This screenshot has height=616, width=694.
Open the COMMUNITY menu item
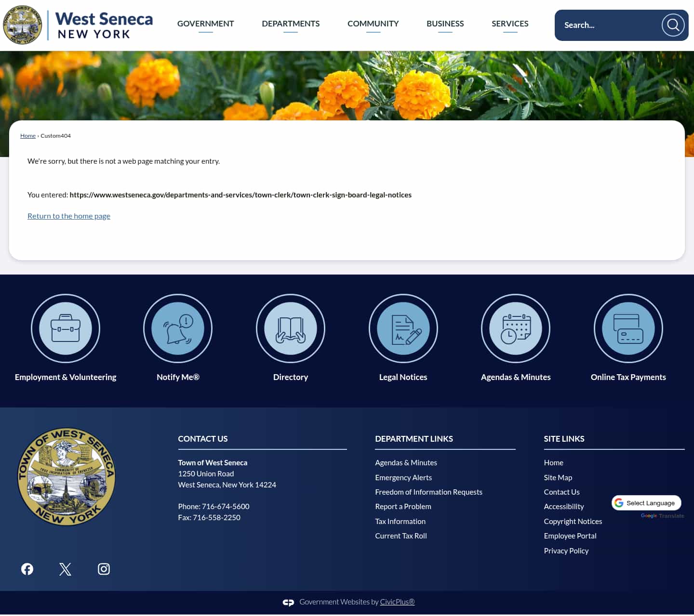373,23
